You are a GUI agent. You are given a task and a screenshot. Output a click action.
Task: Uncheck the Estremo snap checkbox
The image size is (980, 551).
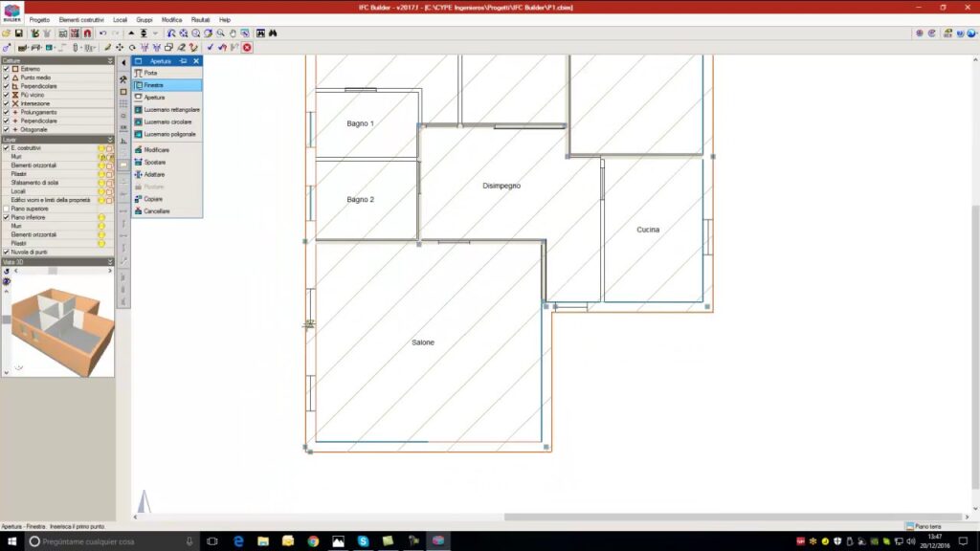(6, 69)
